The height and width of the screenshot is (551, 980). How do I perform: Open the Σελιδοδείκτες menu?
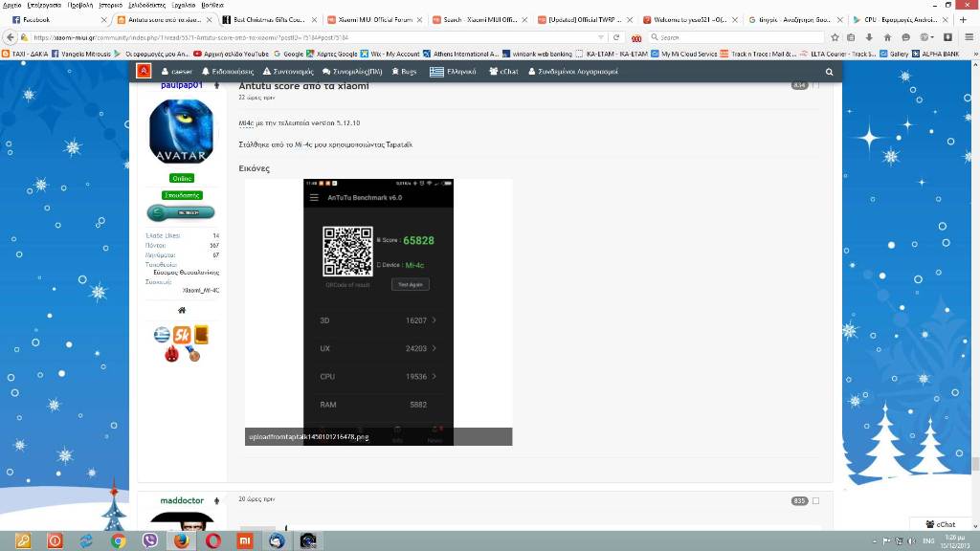coord(146,5)
